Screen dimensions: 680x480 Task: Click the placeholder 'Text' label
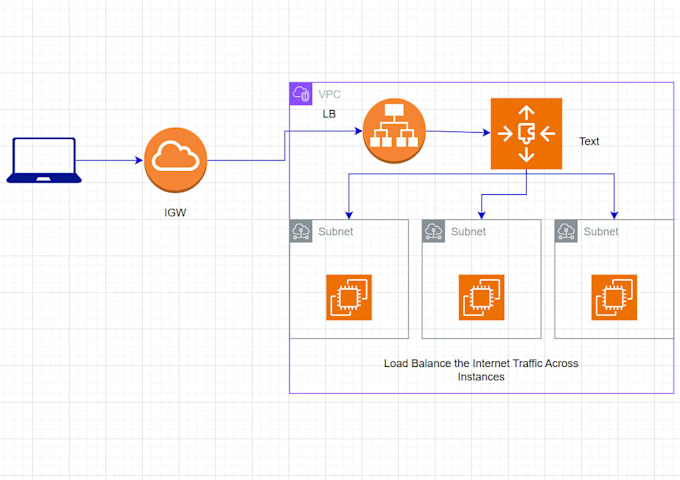pos(589,141)
